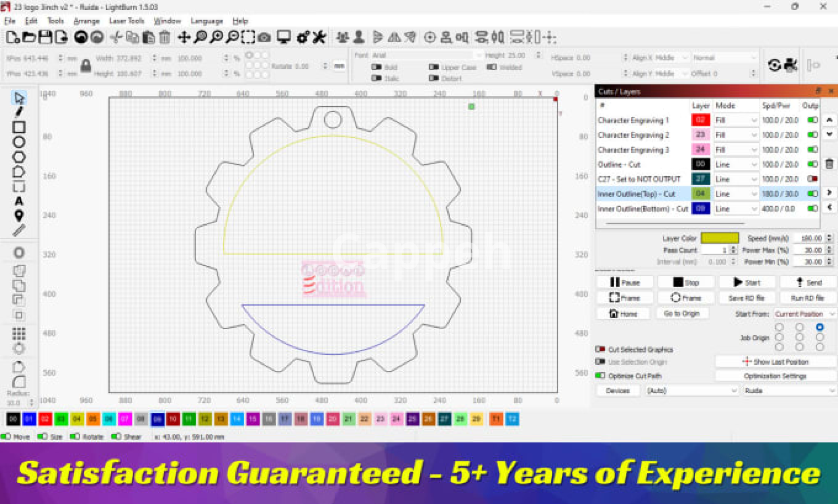This screenshot has width=838, height=504.
Task: Open the grid array tool
Action: point(19,333)
